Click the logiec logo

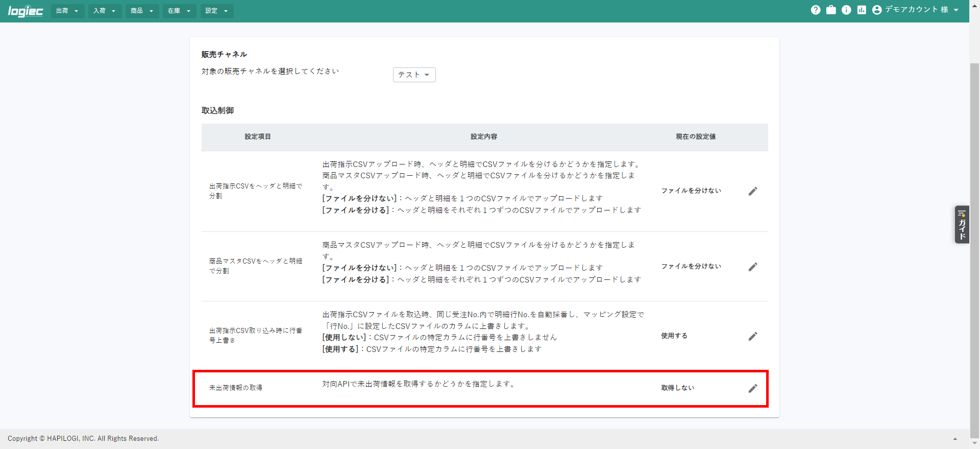pos(26,11)
